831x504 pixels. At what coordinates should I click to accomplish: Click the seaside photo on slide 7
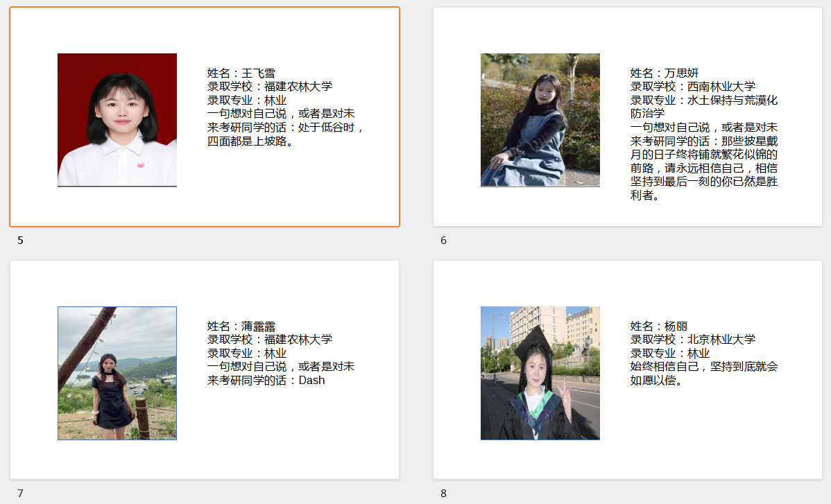pyautogui.click(x=117, y=373)
